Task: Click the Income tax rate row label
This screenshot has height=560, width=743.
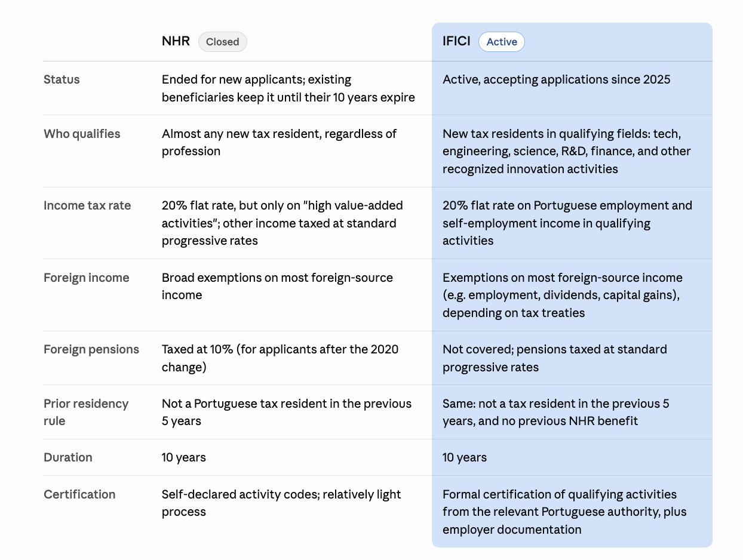Action: (87, 205)
